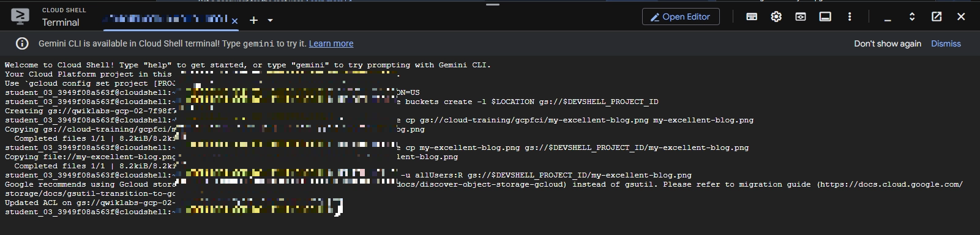Click the 'Updated ACL on gs://qwiklabs-gcp-02-' line
The image size is (980, 235).
(x=91, y=203)
